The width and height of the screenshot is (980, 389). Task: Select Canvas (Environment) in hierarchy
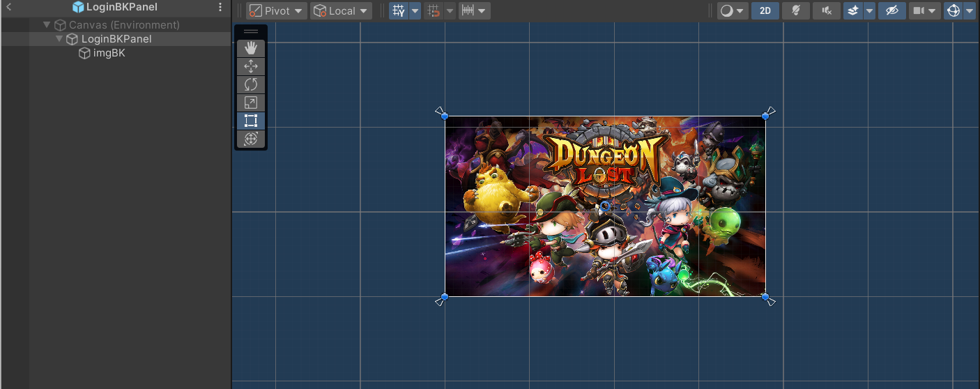(x=124, y=25)
